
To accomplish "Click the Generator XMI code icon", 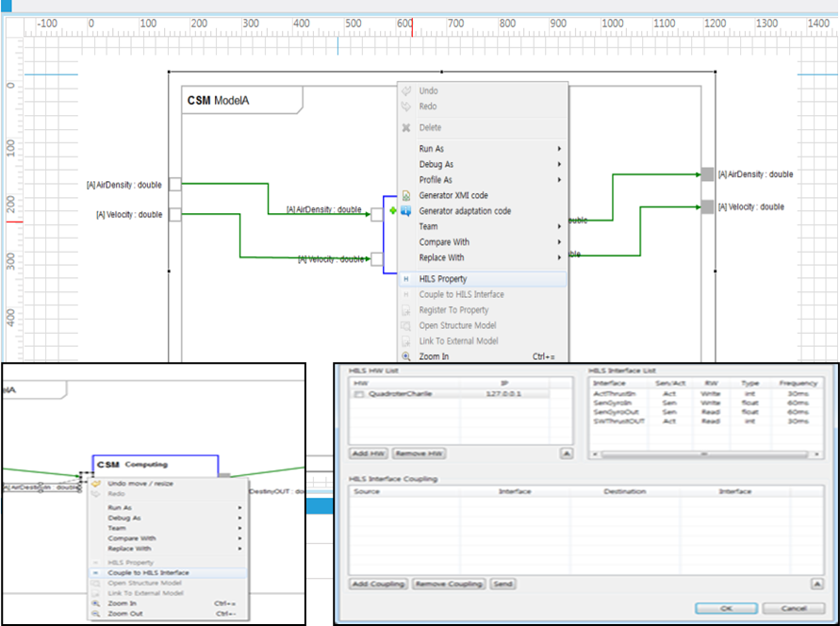I will 406,195.
